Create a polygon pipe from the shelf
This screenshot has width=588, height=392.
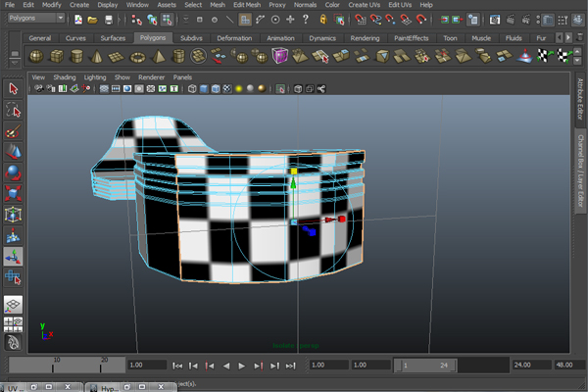[178, 56]
